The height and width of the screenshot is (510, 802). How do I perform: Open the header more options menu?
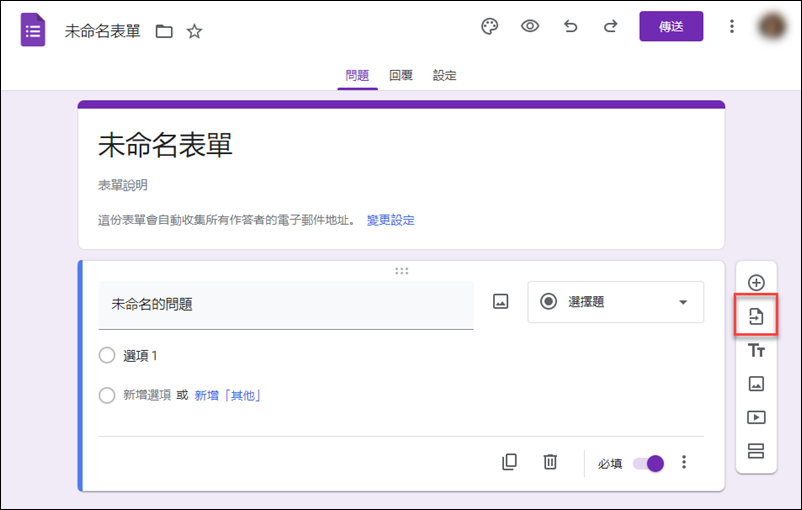(732, 26)
